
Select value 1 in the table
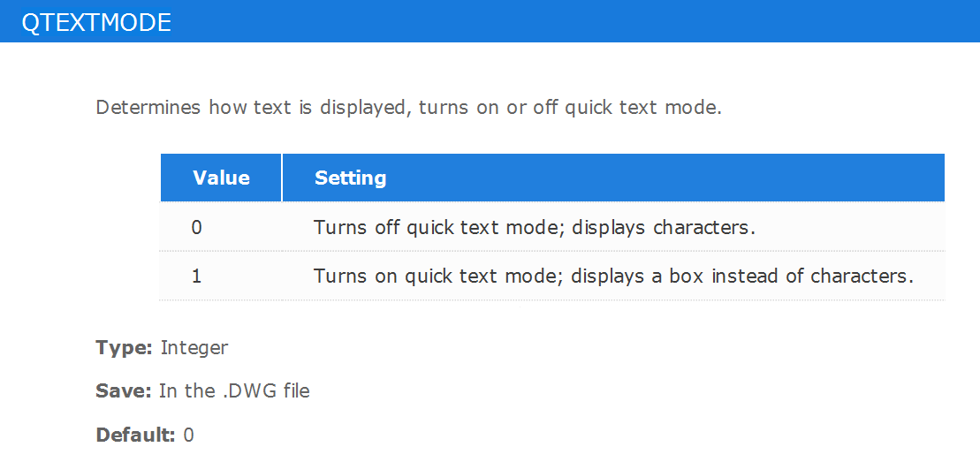[197, 276]
